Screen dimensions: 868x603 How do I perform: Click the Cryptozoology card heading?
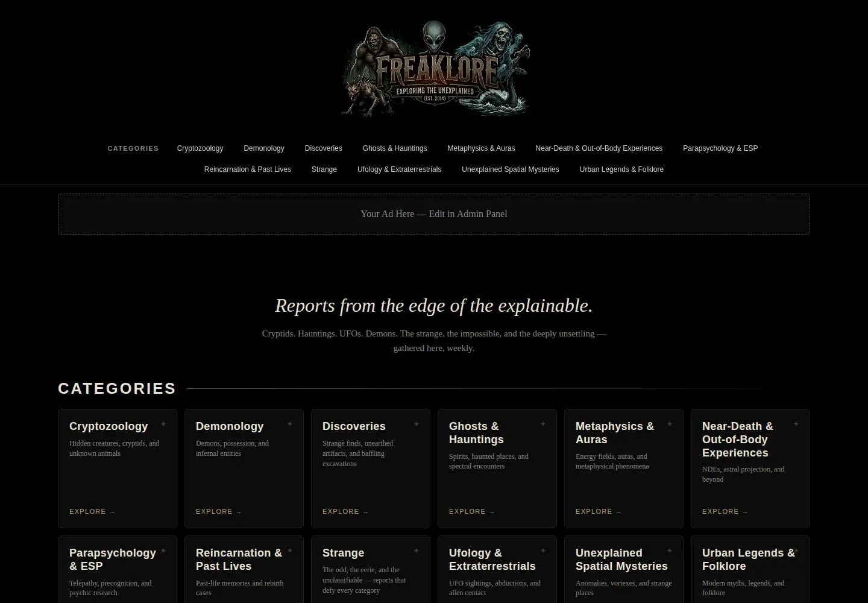(x=108, y=426)
